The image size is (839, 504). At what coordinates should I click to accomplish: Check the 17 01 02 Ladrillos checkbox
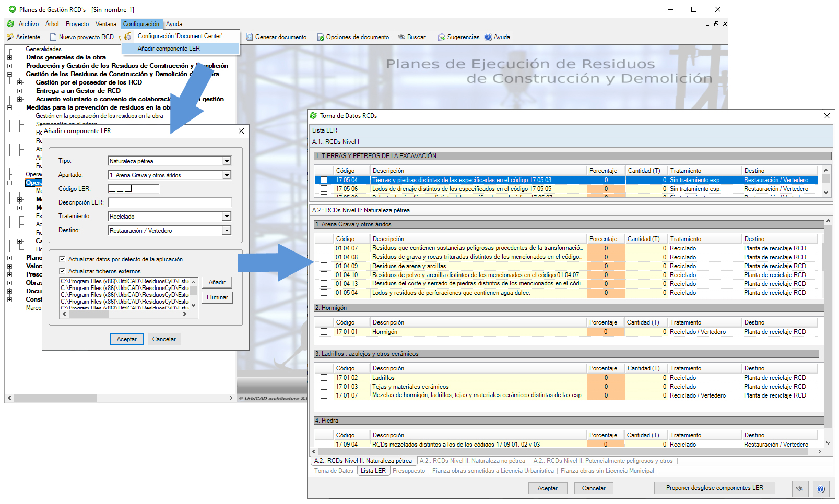tap(324, 378)
